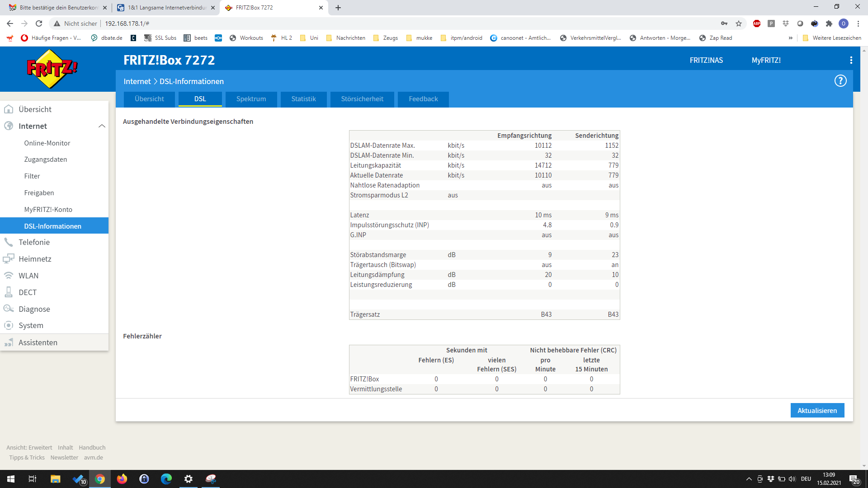Collapse the Internet menu chevron
Image resolution: width=868 pixels, height=488 pixels.
pyautogui.click(x=102, y=126)
